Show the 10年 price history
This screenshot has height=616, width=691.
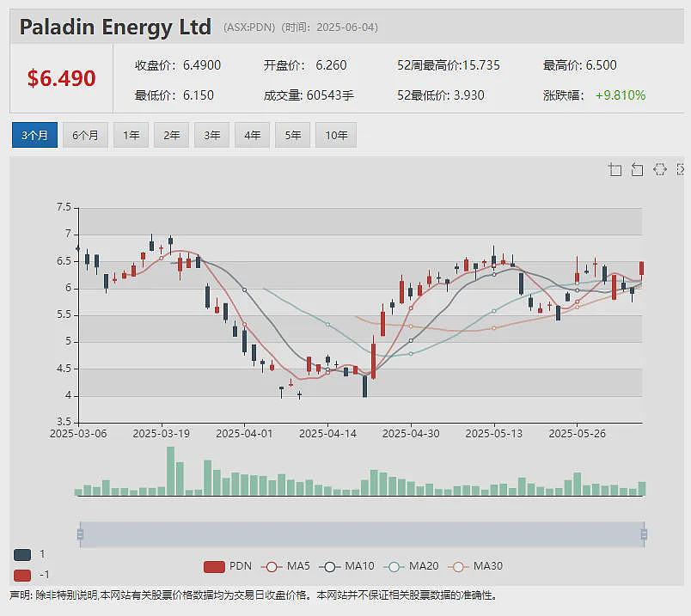(336, 135)
